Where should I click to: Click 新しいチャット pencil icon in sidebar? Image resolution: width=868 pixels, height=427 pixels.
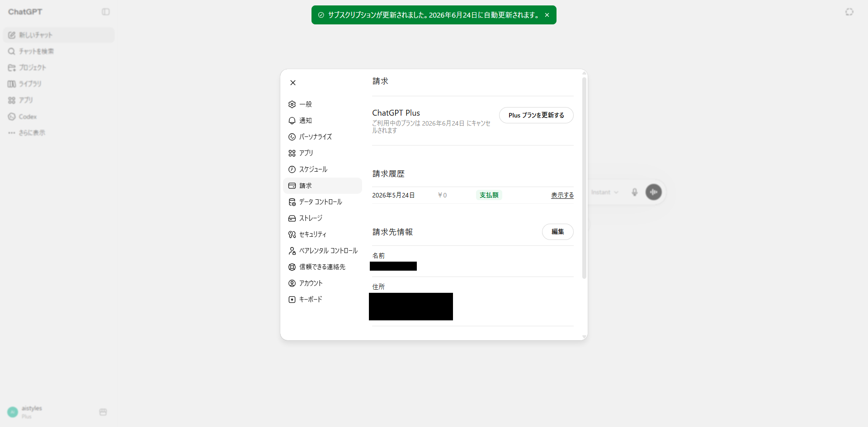[12, 35]
